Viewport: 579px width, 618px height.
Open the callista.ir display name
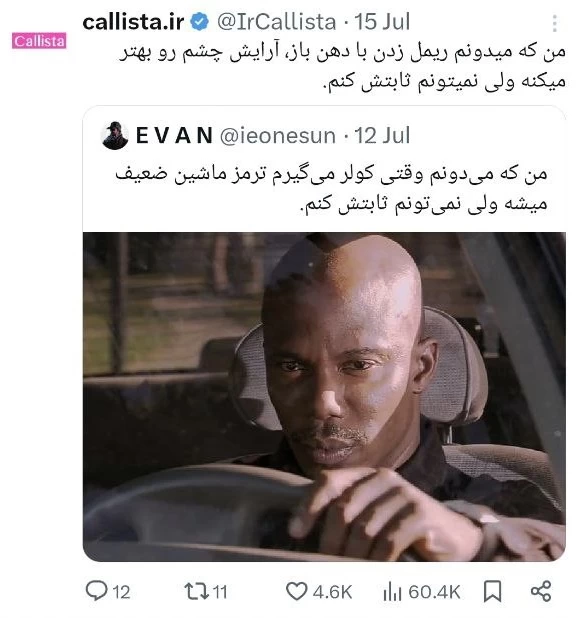click(133, 22)
